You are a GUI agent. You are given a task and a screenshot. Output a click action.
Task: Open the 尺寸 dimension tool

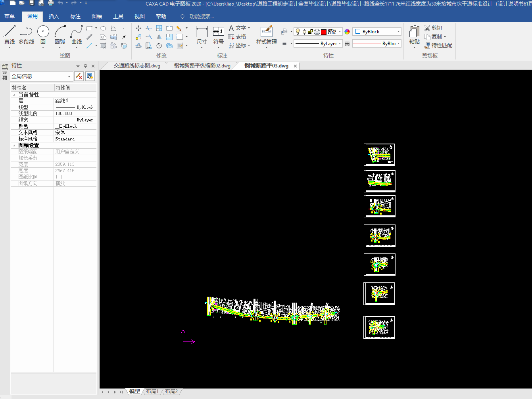tap(202, 35)
